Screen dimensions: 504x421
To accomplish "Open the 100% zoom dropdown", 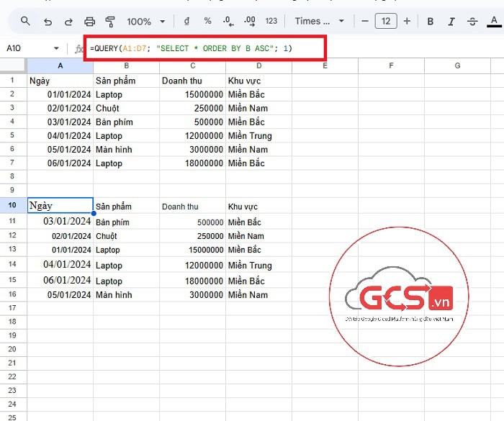I will pos(146,22).
